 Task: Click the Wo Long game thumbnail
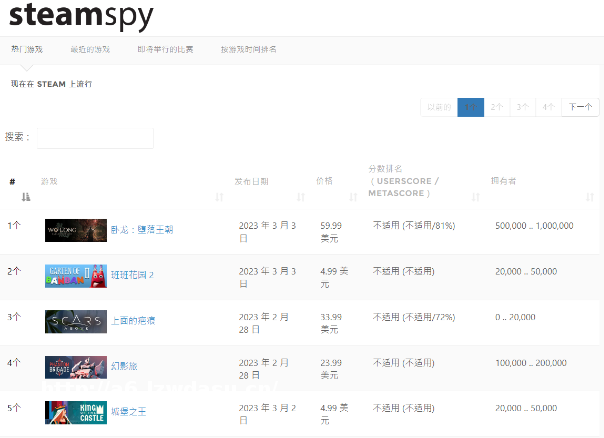pos(75,229)
